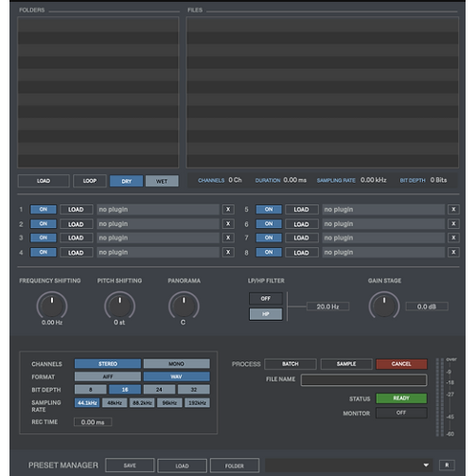Toggle the MONITOR OFF button
Viewport: 476px width, 476px height.
pos(401,413)
